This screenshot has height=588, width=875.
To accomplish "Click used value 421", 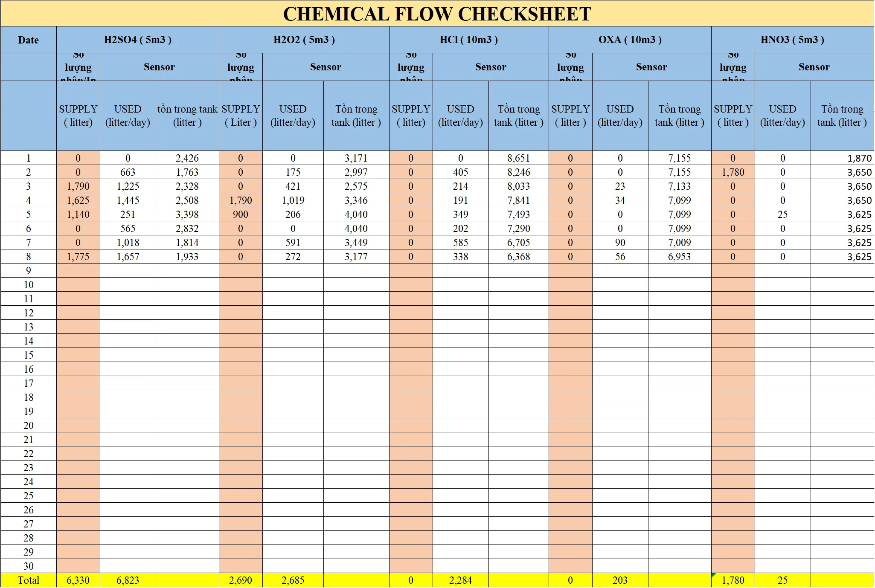I will coord(293,186).
